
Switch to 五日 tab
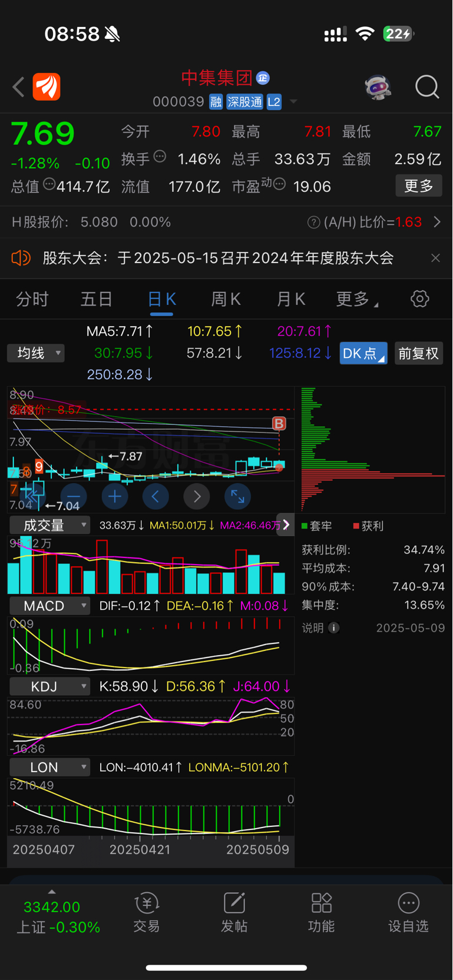(97, 299)
